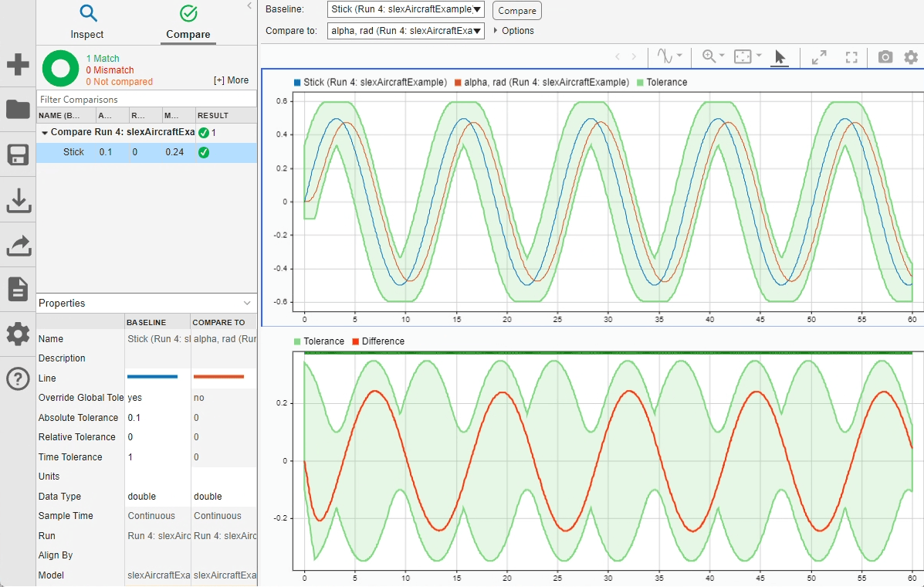The height and width of the screenshot is (587, 924).
Task: Click the Import download-arrow icon
Action: tap(19, 201)
